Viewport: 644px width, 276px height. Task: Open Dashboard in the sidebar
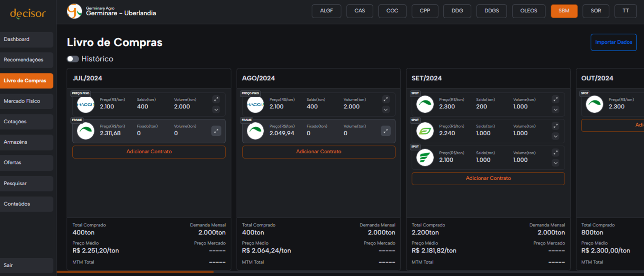tap(27, 39)
